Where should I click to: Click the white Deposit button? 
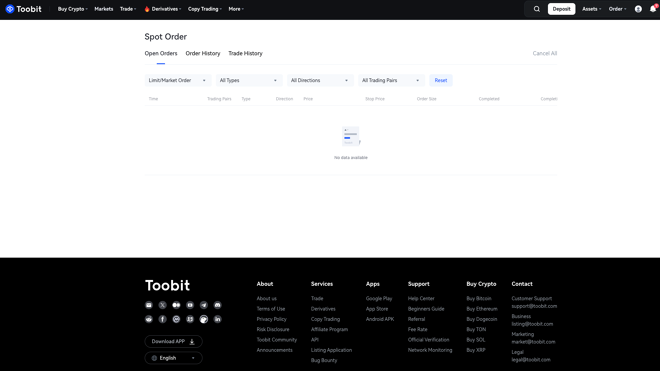coord(561,9)
